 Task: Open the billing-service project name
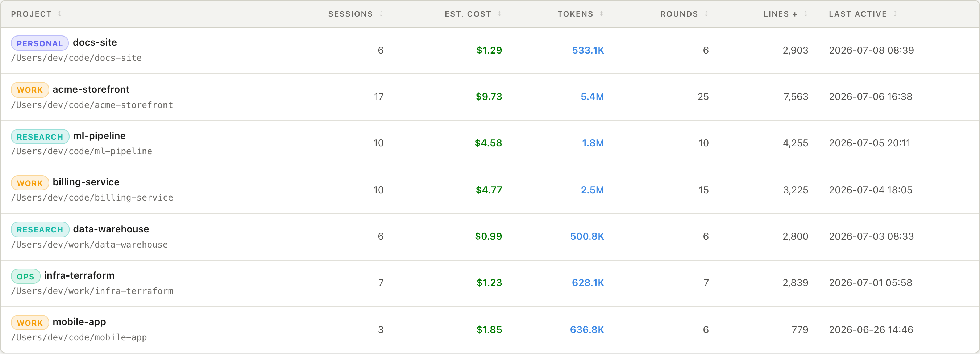86,182
